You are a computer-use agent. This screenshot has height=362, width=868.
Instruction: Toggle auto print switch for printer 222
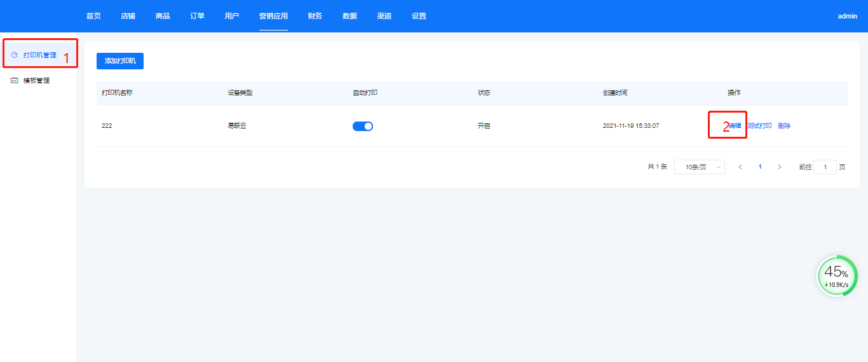[363, 126]
